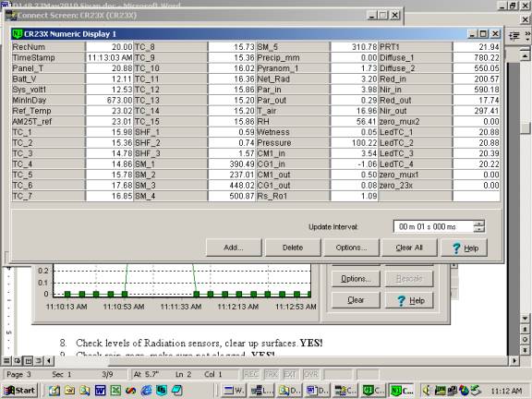Switch to the 'W..' taskbar window button
Image resolution: width=532 pixels, height=399 pixels.
point(234,391)
